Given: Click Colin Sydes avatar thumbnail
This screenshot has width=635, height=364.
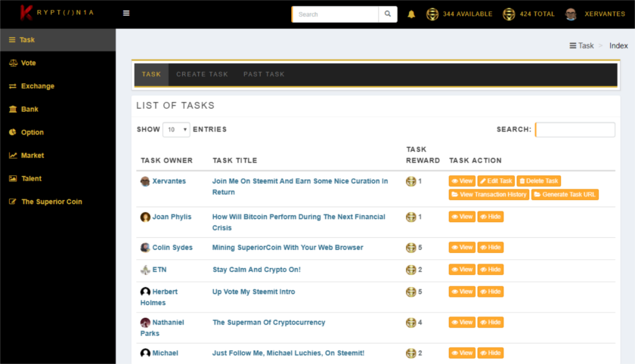Looking at the screenshot, I should click(145, 248).
